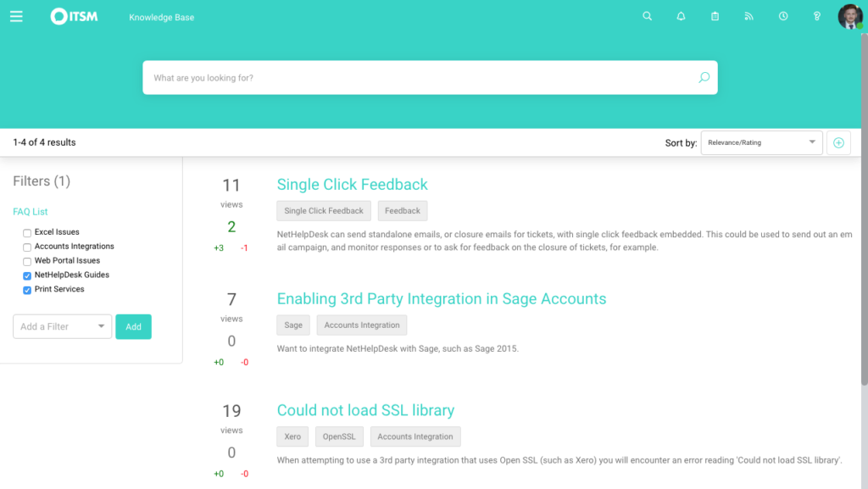This screenshot has width=868, height=489.
Task: Open the Sort by Relevance/Rating dropdown
Action: pos(762,142)
